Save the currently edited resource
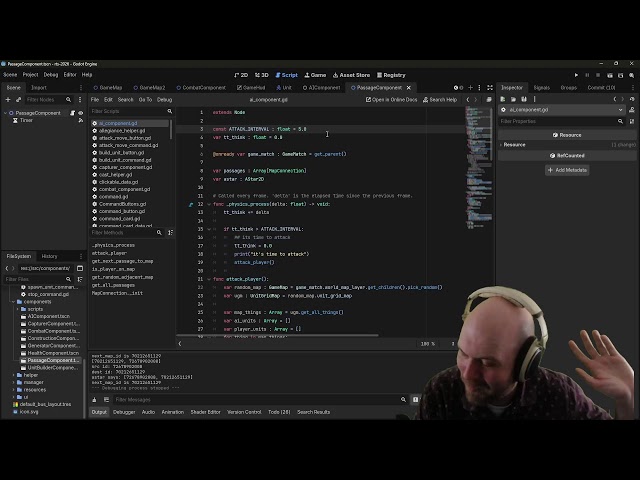640x480 pixels. (x=524, y=99)
